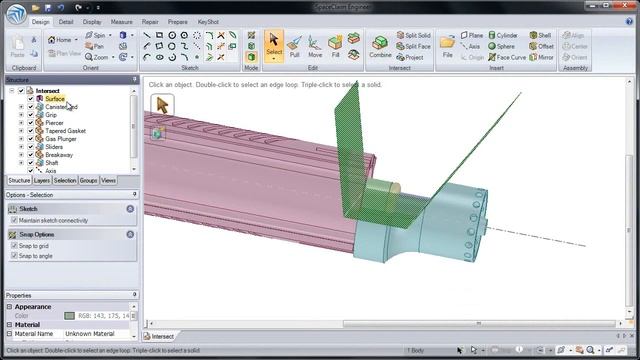Switch to the Selection panel tab
This screenshot has height=360, width=640.
[65, 180]
